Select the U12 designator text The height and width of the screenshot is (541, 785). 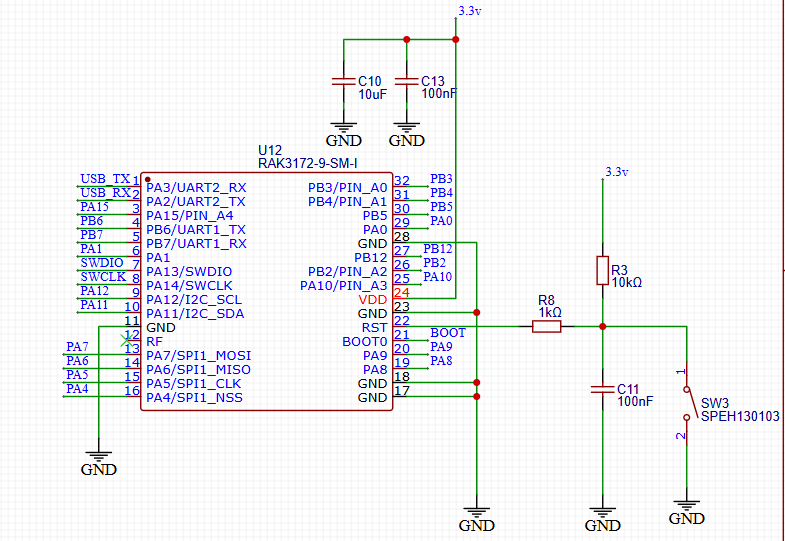[x=270, y=149]
